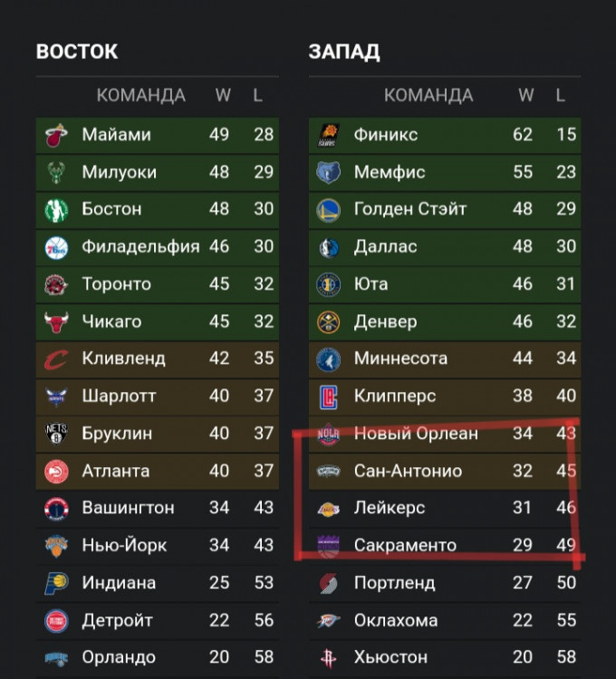The height and width of the screenshot is (679, 616).
Task: Click the Houston Rockets logo
Action: point(328,657)
